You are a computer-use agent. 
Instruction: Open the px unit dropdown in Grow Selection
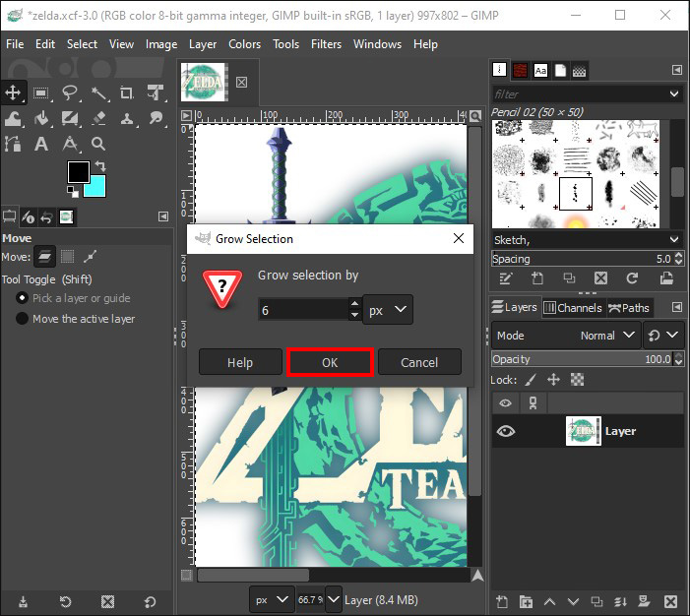[x=388, y=309]
